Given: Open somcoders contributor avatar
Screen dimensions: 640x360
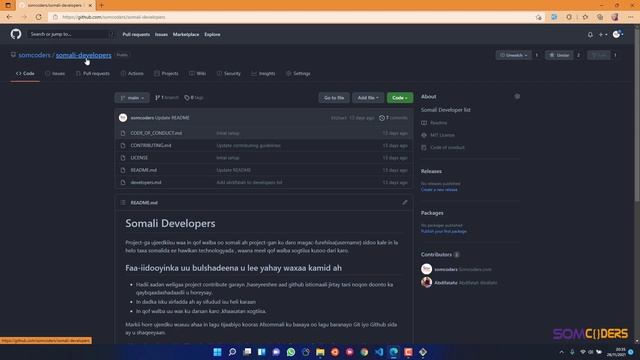Looking at the screenshot, I should tap(427, 269).
